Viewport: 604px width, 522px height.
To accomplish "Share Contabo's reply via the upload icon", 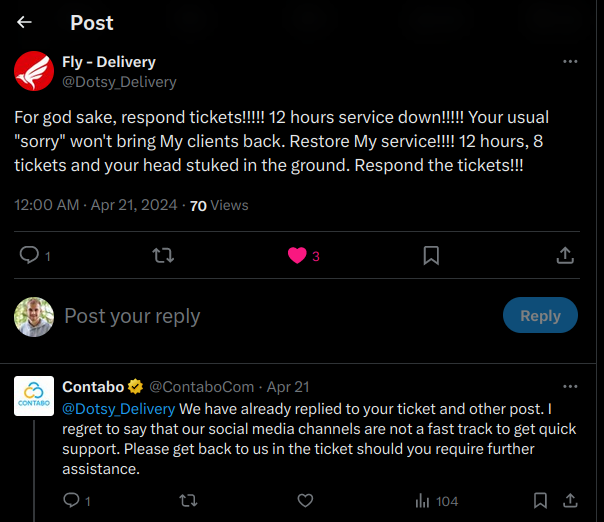I will coord(570,500).
